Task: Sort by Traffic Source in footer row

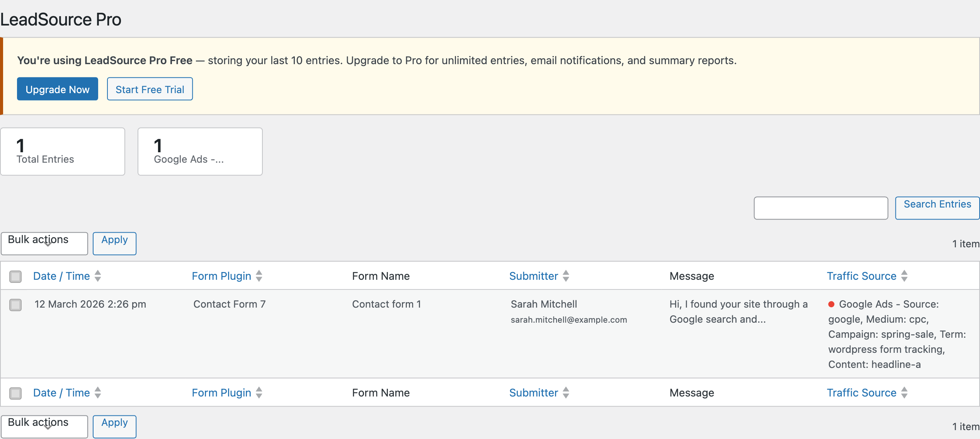Action: pyautogui.click(x=861, y=392)
